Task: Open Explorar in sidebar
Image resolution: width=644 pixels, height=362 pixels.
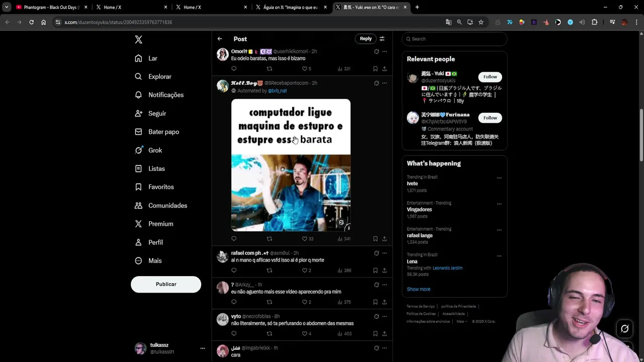Action: click(153, 76)
